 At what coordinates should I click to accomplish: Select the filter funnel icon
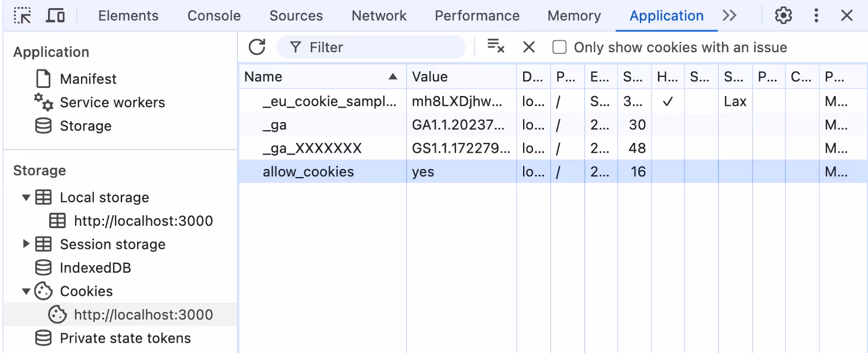coord(296,47)
